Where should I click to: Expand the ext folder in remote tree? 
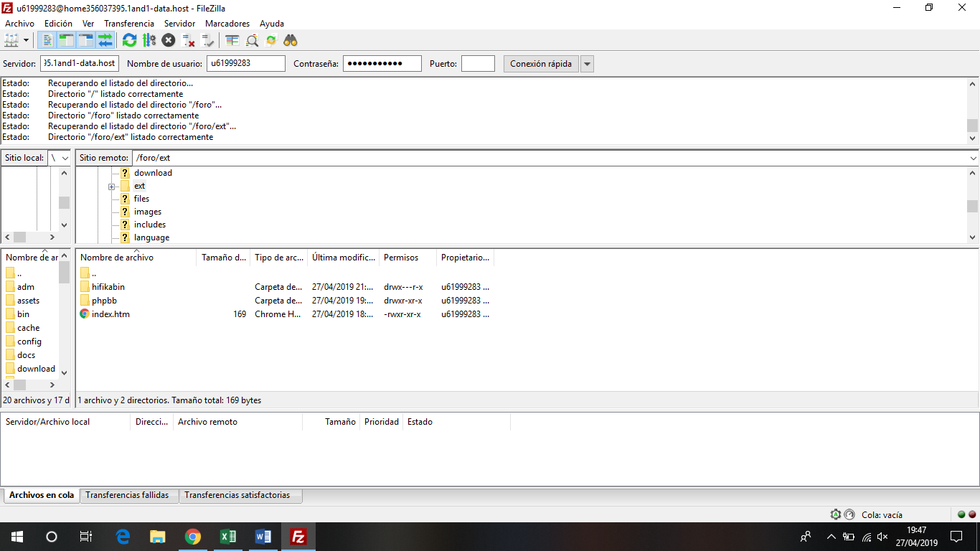coord(112,187)
